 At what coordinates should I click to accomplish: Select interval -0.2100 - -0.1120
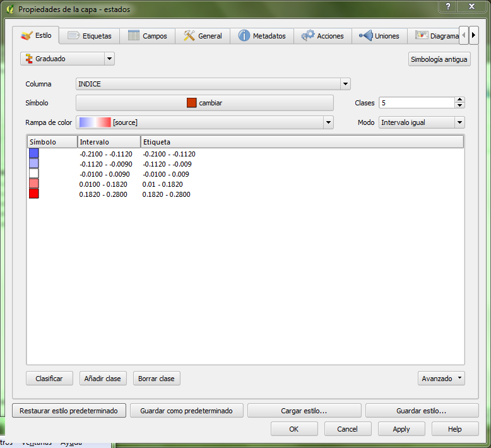pos(106,154)
